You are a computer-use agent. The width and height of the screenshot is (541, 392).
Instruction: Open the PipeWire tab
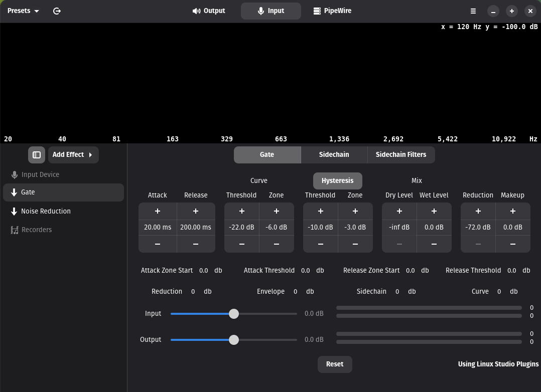(332, 11)
